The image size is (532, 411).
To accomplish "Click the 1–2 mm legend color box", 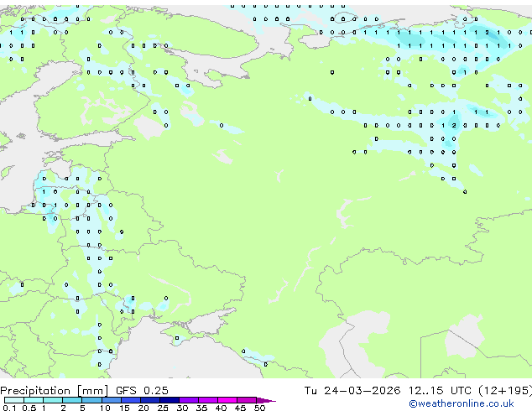I will point(53,400).
